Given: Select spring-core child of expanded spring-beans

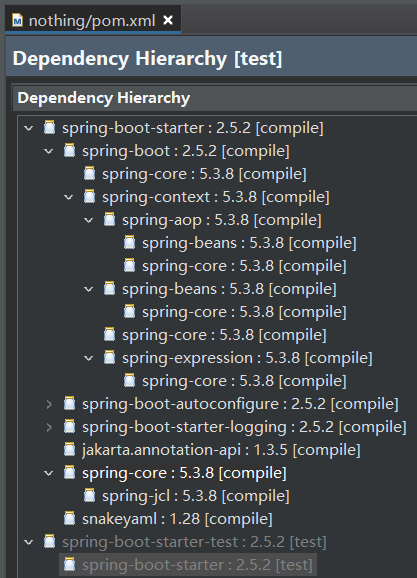Looking at the screenshot, I should click(244, 312).
